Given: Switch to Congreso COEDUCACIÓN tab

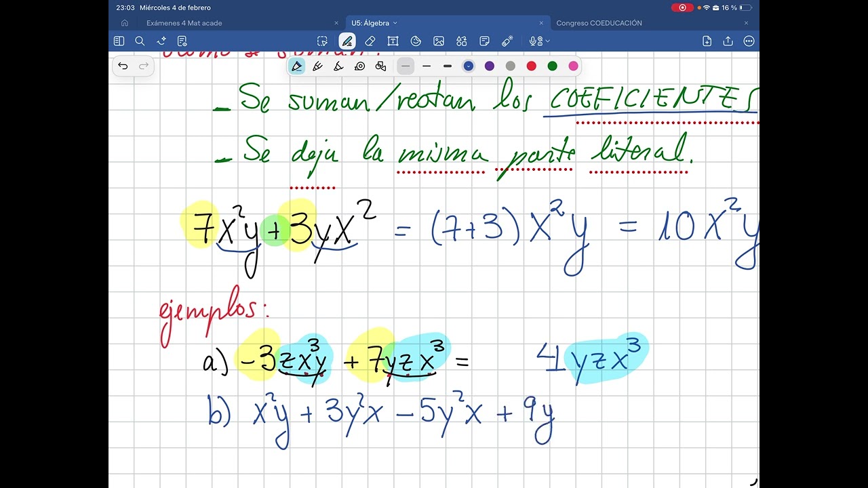Looking at the screenshot, I should pyautogui.click(x=599, y=23).
